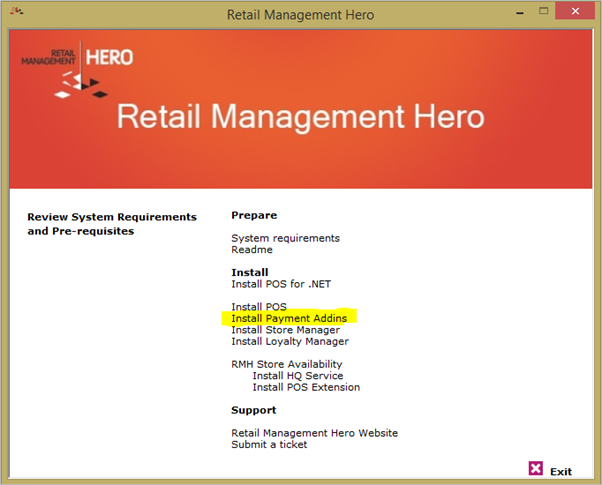Click Install POS for .NET
Image resolution: width=602 pixels, height=485 pixels.
coord(281,284)
